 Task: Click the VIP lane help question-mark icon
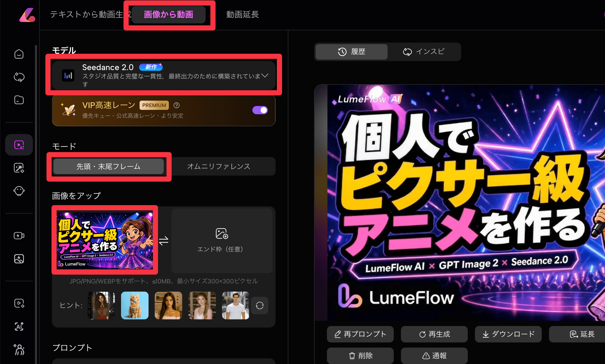(x=177, y=105)
